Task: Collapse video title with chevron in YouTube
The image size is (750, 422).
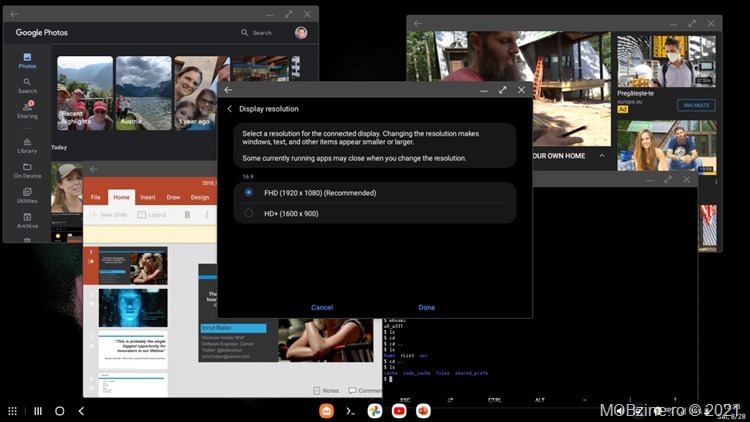Action: pos(602,155)
